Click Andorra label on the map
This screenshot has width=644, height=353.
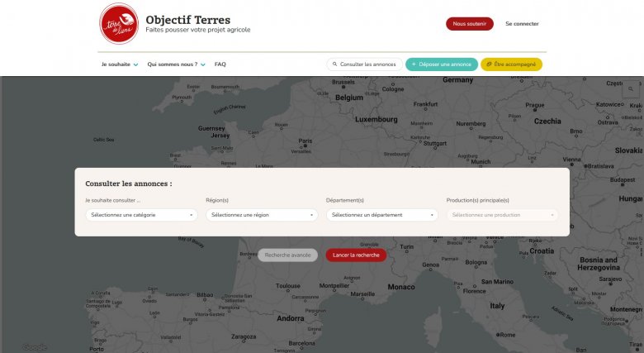pyautogui.click(x=291, y=318)
